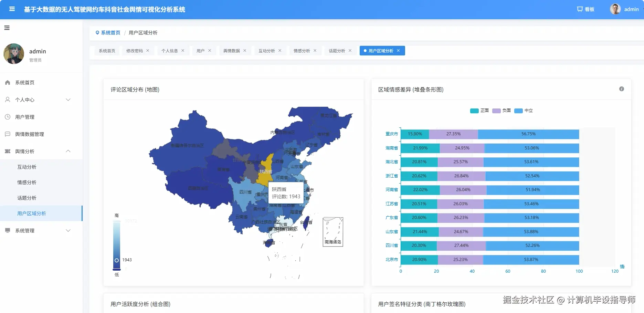This screenshot has width=644, height=313.
Task: Collapse the 舆情分析 submenu chevron
Action: click(68, 151)
